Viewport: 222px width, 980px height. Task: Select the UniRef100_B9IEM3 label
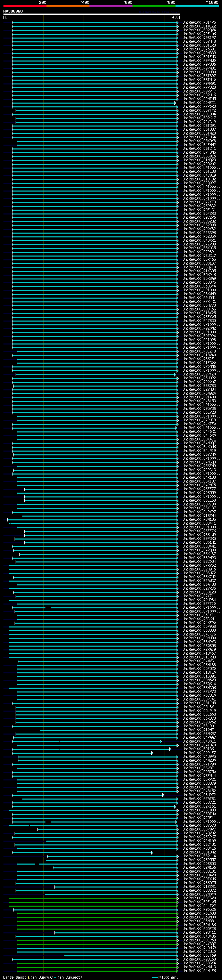tap(199, 57)
